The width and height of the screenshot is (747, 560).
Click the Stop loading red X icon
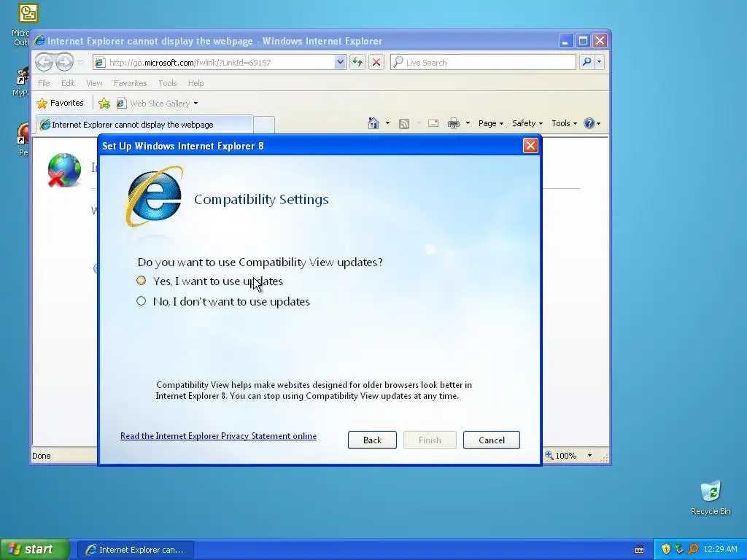coord(376,62)
